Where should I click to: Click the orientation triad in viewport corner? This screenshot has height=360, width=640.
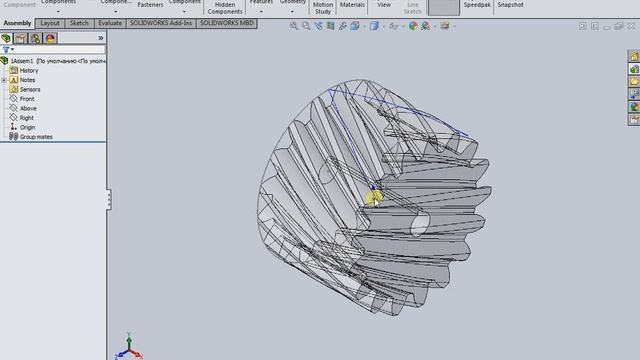pos(129,348)
